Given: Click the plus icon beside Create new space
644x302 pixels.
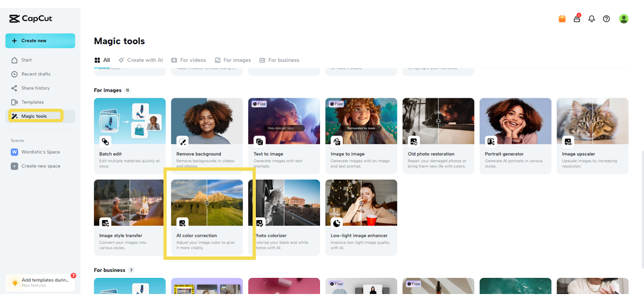Looking at the screenshot, I should [x=15, y=166].
